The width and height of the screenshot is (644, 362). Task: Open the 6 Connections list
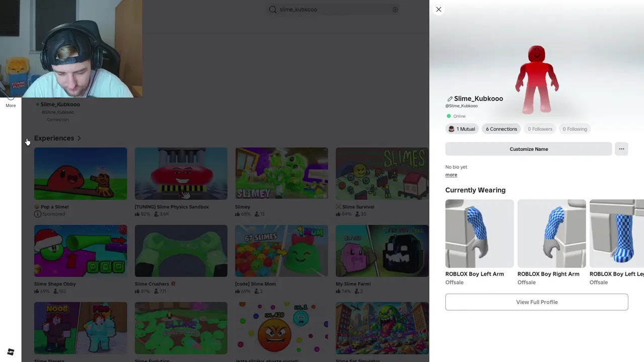tap(501, 129)
